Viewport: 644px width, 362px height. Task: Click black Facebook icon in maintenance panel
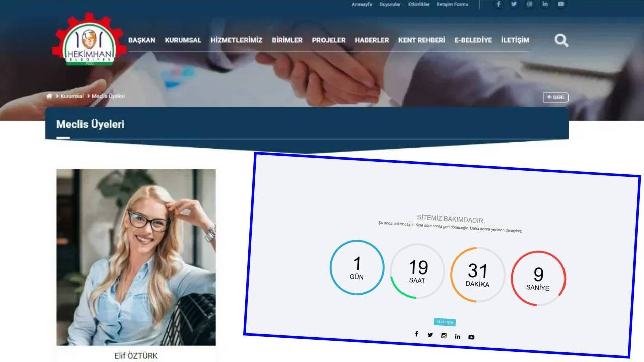pos(416,334)
